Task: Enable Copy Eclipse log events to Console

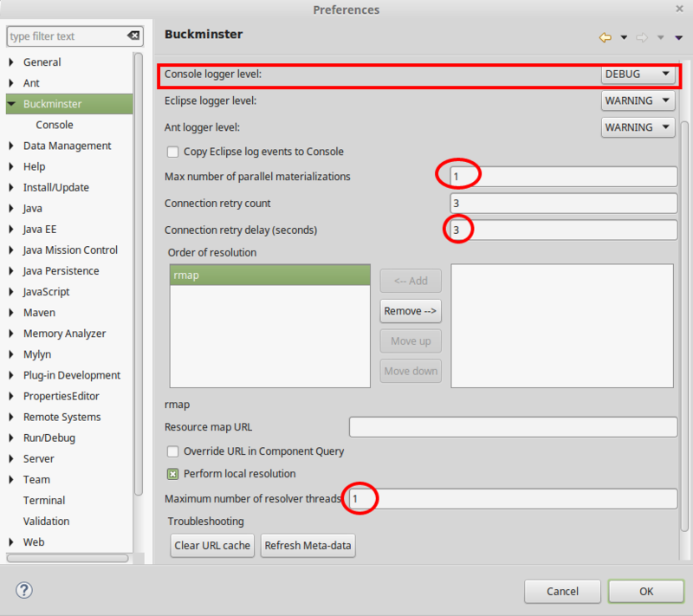Action: pyautogui.click(x=173, y=152)
